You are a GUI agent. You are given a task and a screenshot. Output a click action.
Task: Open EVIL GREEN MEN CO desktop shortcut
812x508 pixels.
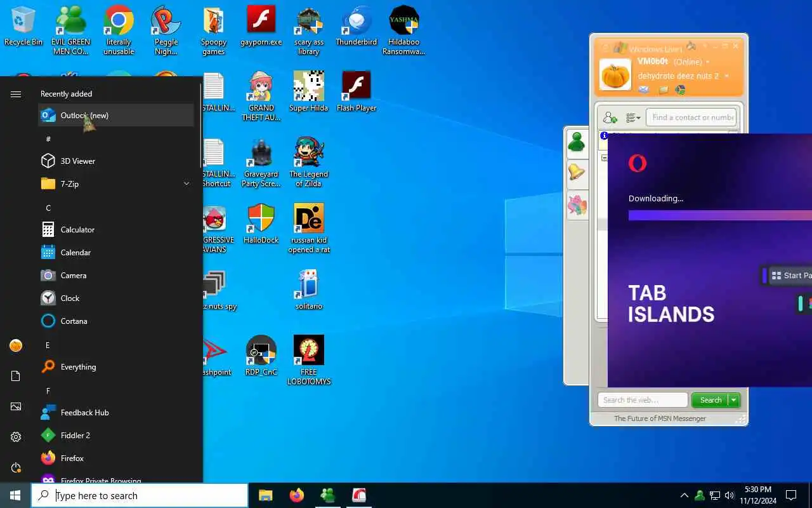point(70,30)
